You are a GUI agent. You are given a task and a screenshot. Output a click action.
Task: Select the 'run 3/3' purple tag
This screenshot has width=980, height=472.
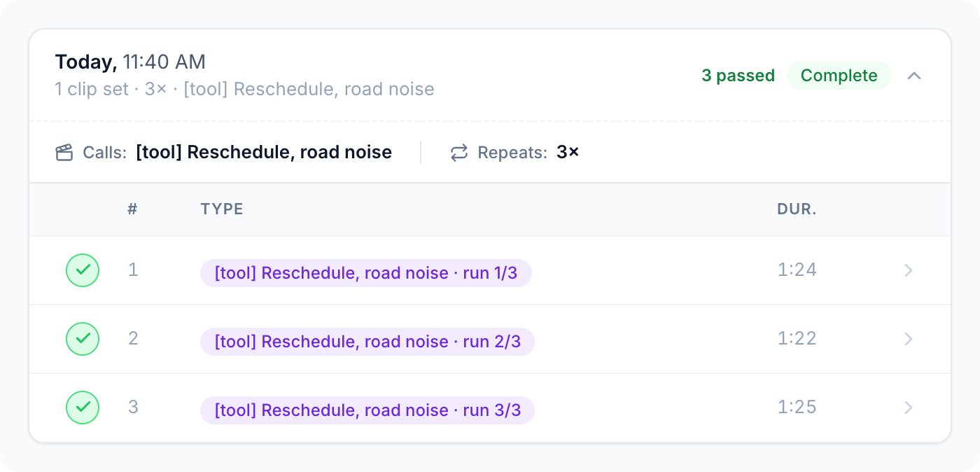(367, 410)
